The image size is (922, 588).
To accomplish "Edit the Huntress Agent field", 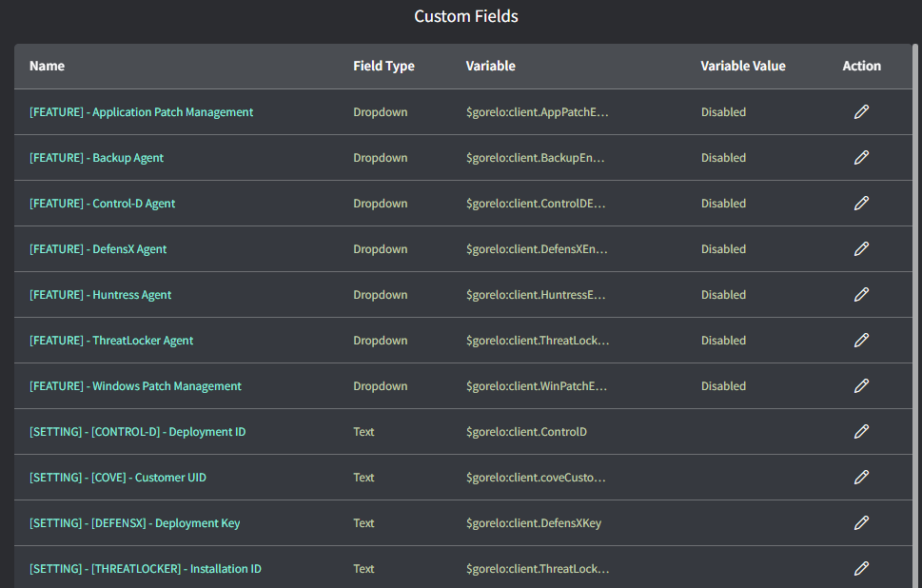I will [861, 295].
